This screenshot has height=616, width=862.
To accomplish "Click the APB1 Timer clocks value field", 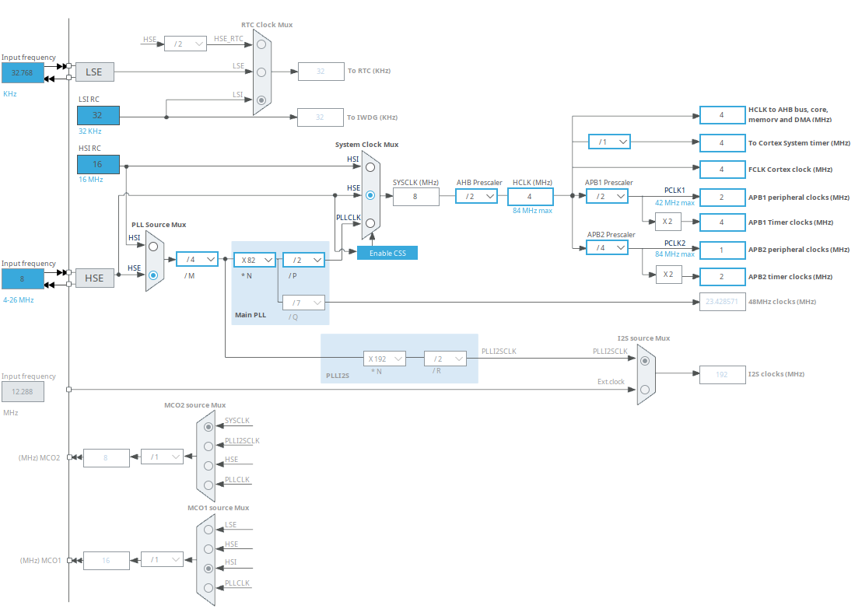I will [x=723, y=222].
